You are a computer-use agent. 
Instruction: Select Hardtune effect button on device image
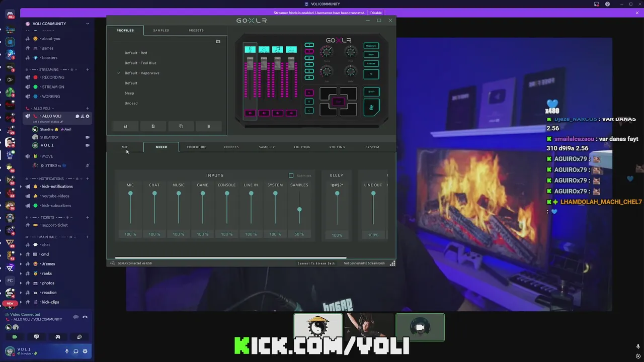371,63
